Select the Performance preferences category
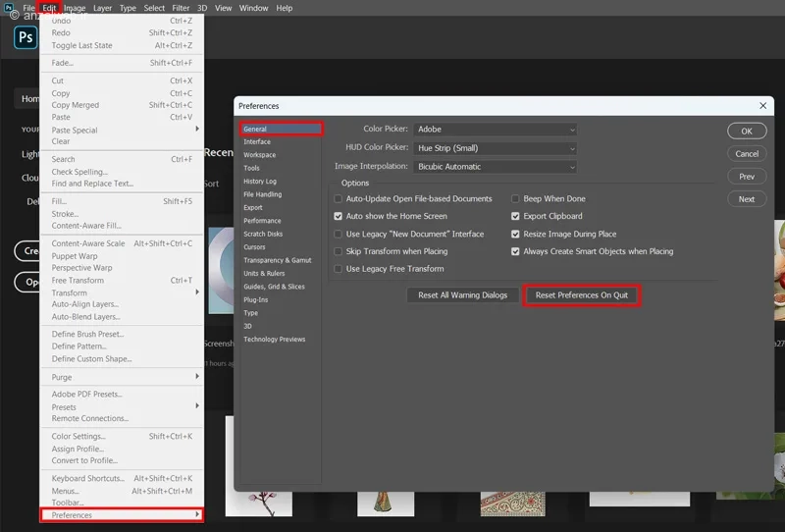 click(x=262, y=221)
